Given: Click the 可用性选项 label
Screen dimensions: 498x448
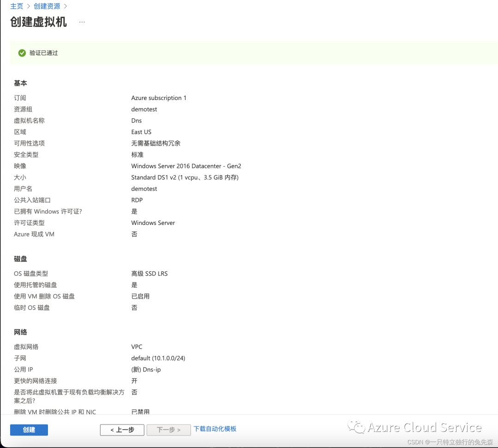Looking at the screenshot, I should pyautogui.click(x=29, y=143).
